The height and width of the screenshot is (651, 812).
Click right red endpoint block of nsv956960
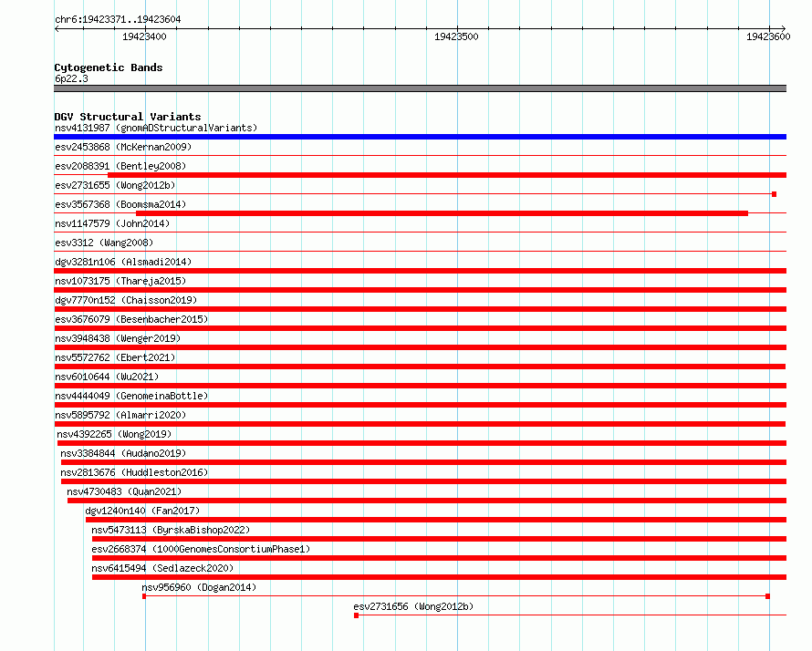767,596
